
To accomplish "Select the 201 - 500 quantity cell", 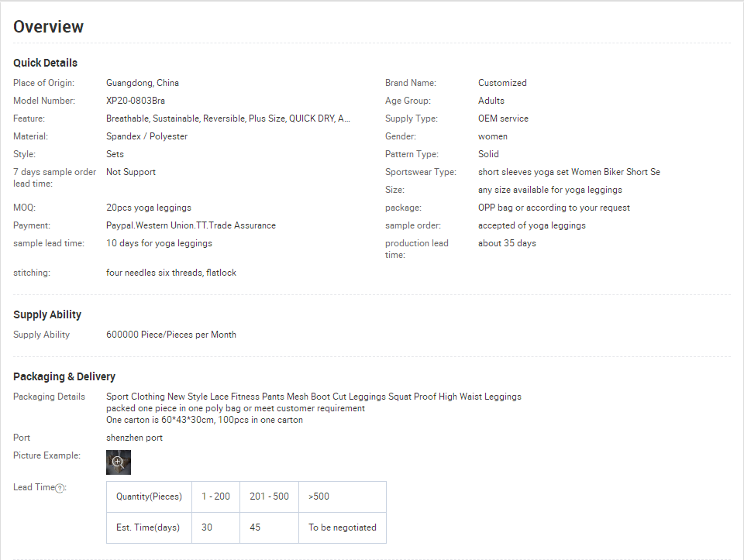I will point(269,496).
